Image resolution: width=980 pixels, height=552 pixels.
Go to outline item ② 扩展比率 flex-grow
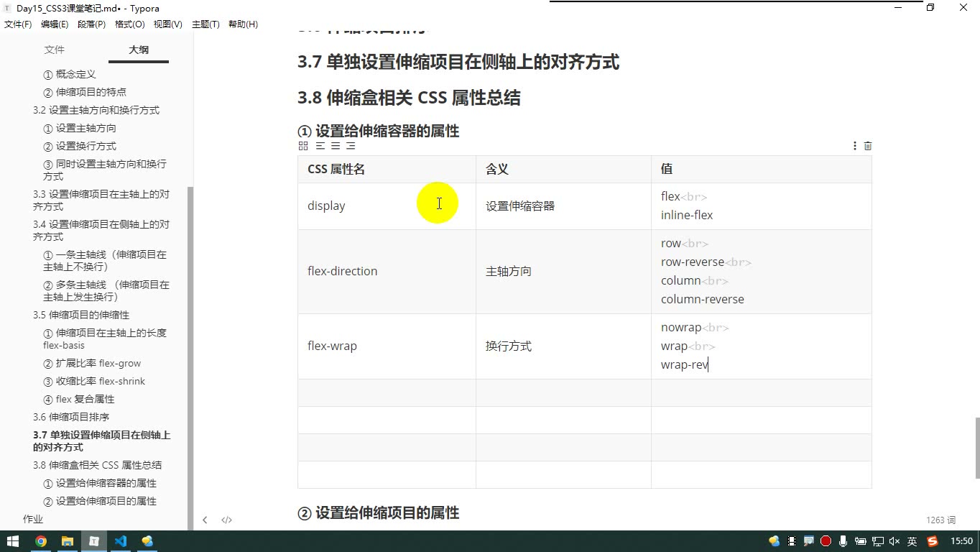92,363
